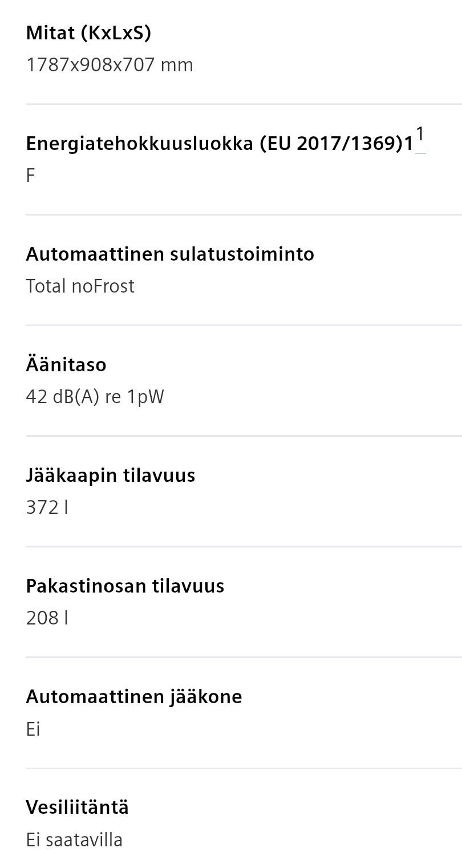Image resolution: width=462 pixels, height=868 pixels.
Task: Click the divider line below Mitat row
Action: tap(244, 104)
